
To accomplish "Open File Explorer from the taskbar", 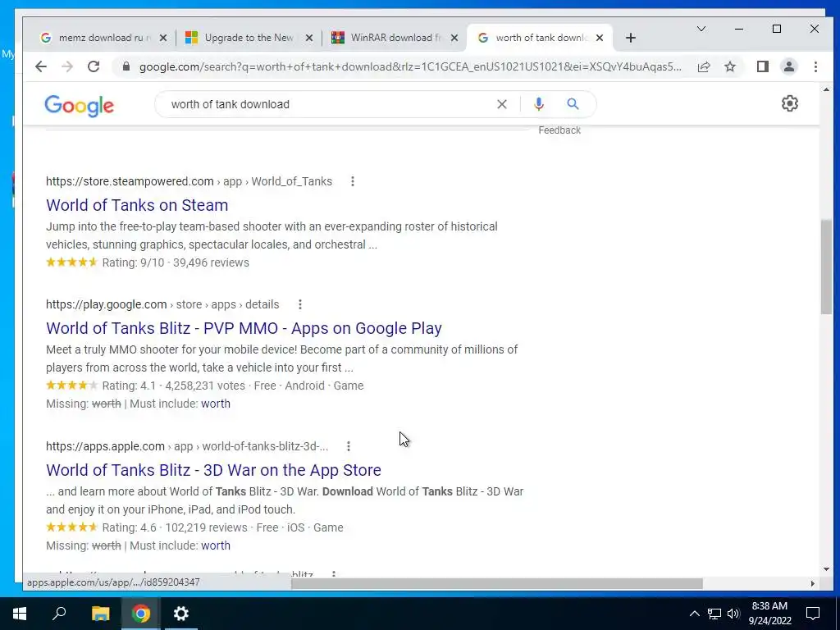I will (x=100, y=614).
